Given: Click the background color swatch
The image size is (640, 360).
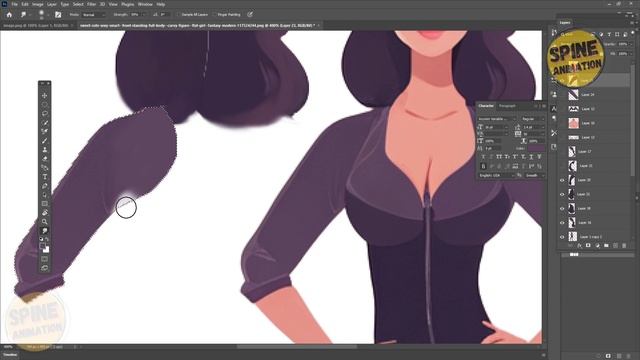Looking at the screenshot, I should click(x=47, y=249).
